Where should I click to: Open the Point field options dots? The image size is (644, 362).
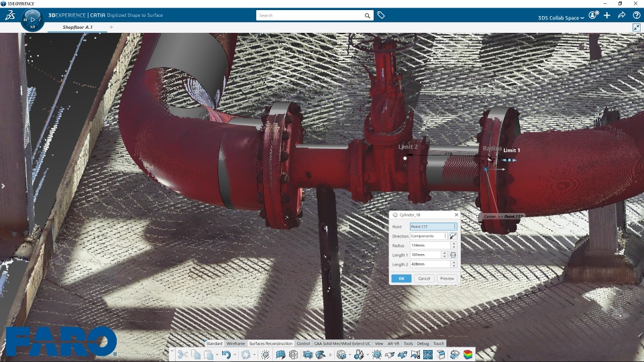coord(454,227)
